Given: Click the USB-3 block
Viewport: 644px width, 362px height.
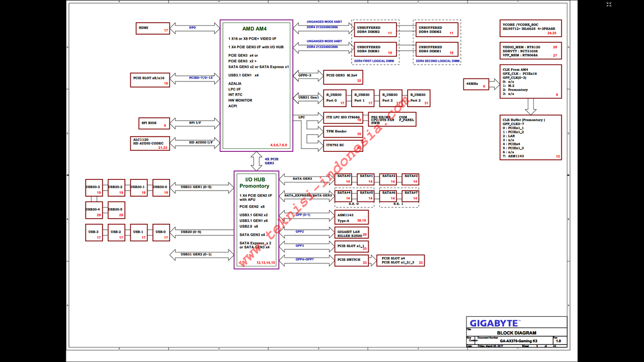Looking at the screenshot, I should click(x=94, y=232).
